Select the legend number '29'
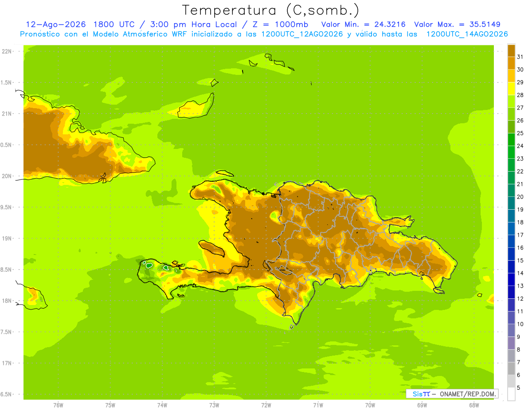Image resolution: width=532 pixels, height=411 pixels. coord(520,82)
